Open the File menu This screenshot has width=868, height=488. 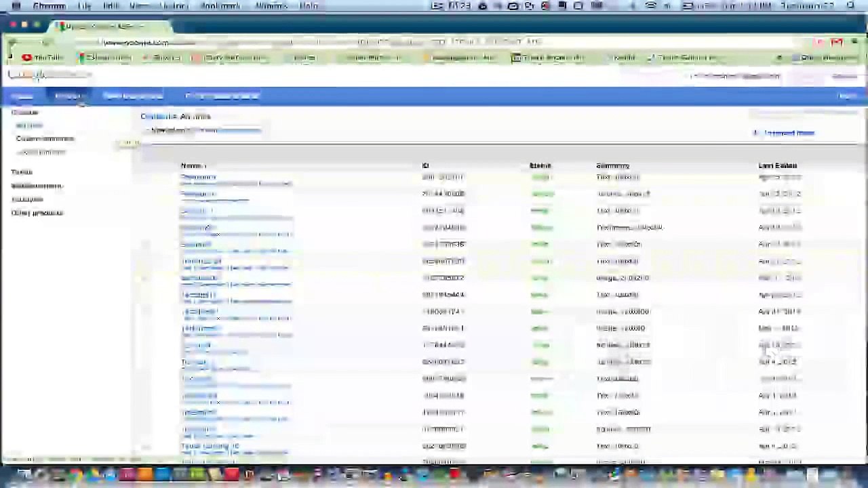84,5
